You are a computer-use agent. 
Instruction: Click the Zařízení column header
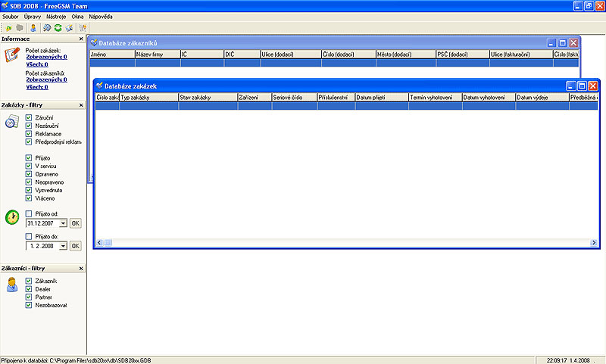pyautogui.click(x=255, y=98)
